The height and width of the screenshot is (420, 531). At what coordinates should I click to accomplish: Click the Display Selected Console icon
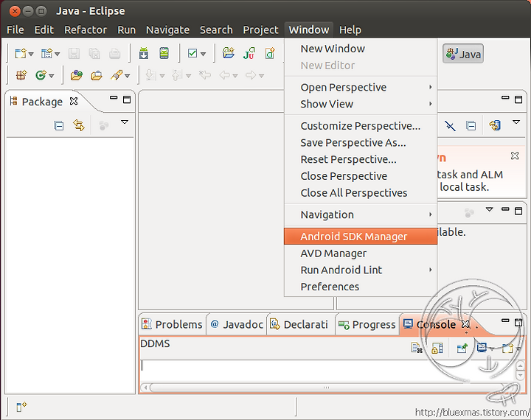click(x=482, y=348)
